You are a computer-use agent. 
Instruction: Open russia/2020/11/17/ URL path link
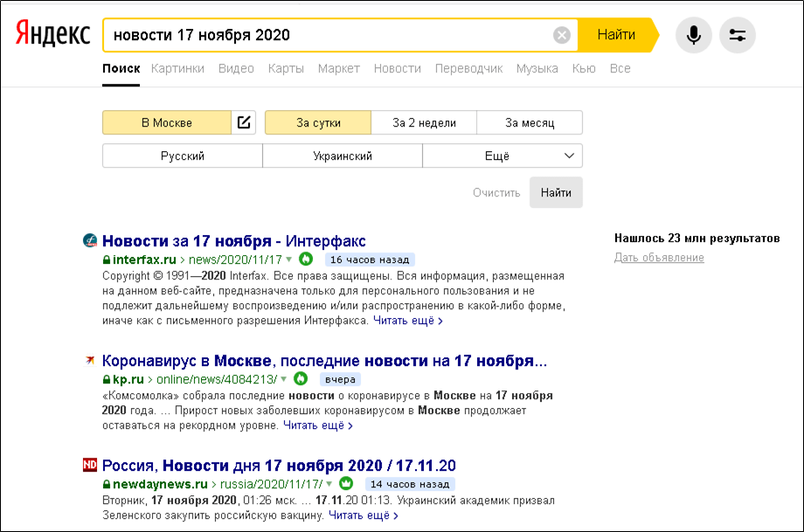271,484
